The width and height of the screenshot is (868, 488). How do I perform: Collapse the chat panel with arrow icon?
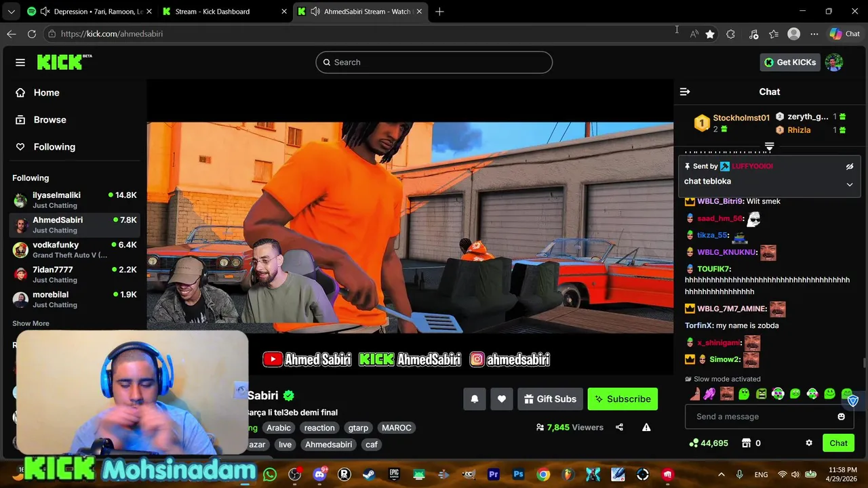685,91
